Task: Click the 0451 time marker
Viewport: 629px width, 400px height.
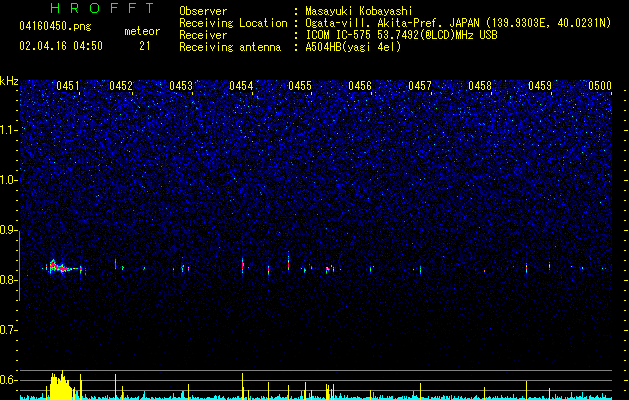Action: [x=68, y=86]
